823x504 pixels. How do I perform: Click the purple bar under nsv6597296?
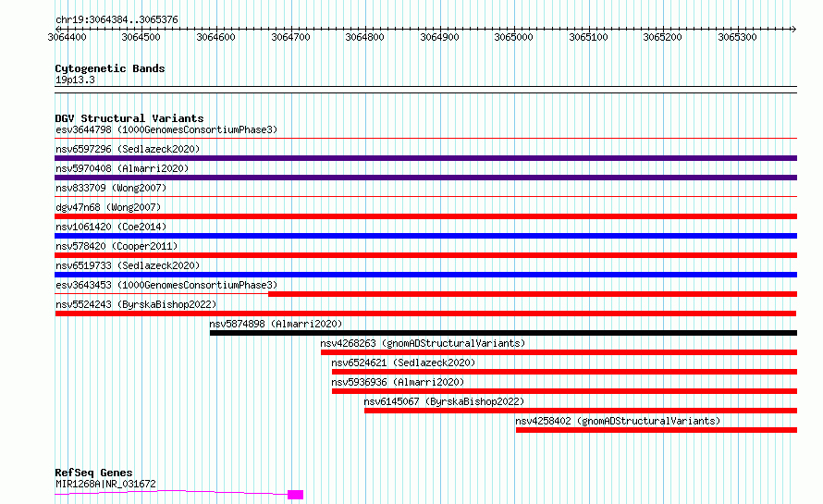(x=425, y=158)
